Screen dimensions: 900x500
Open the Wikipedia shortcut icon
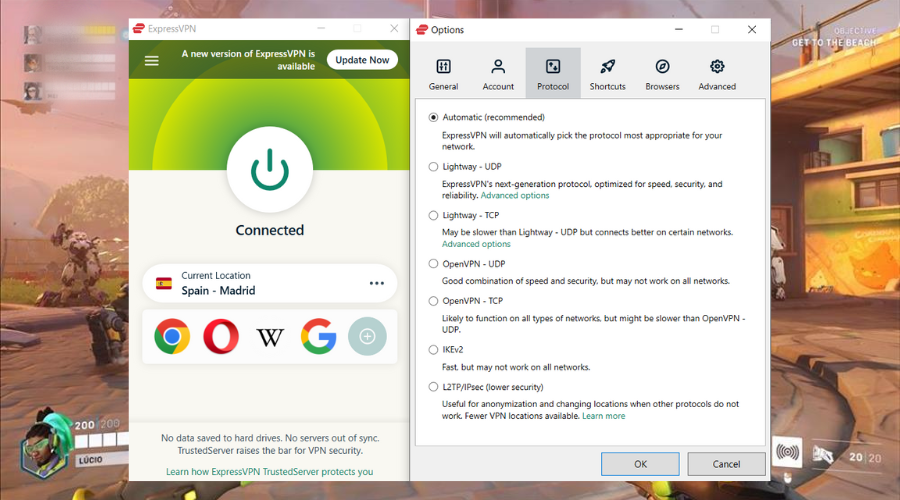coord(270,337)
